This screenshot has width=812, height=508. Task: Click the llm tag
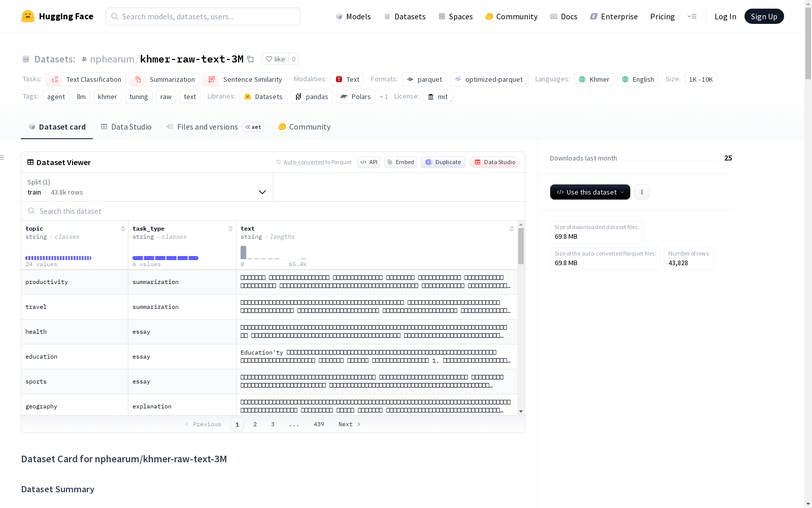[x=81, y=97]
